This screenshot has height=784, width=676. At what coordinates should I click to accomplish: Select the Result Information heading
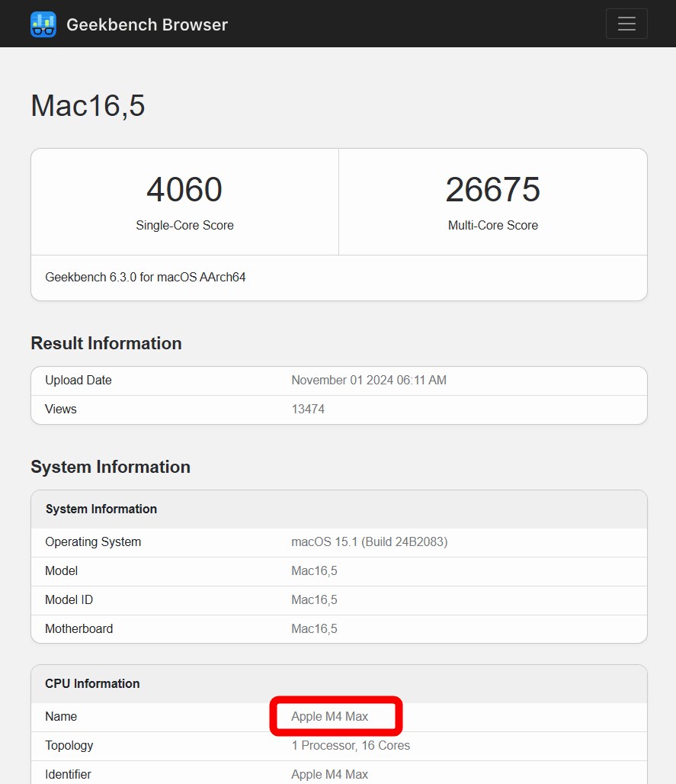click(107, 343)
